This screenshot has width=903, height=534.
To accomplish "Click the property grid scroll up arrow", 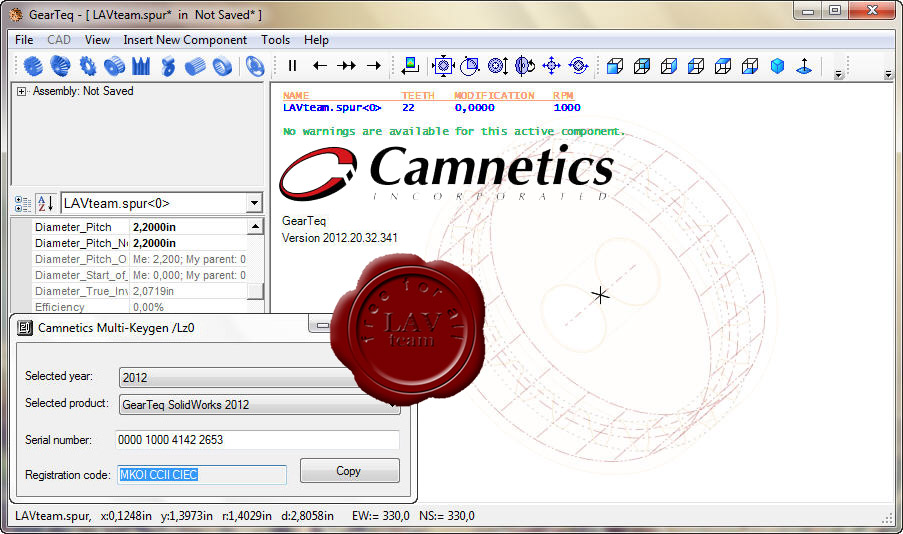I will point(255,226).
